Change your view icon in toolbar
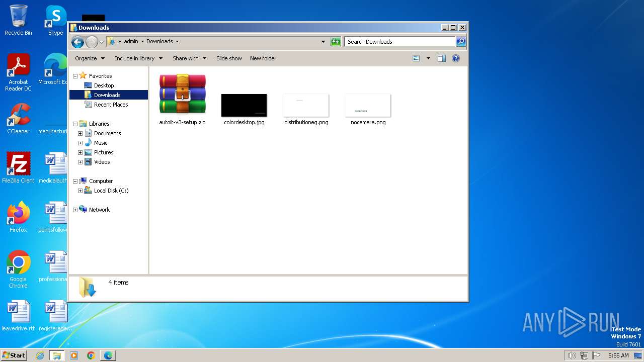Viewport: 644px width, 362px height. [416, 58]
